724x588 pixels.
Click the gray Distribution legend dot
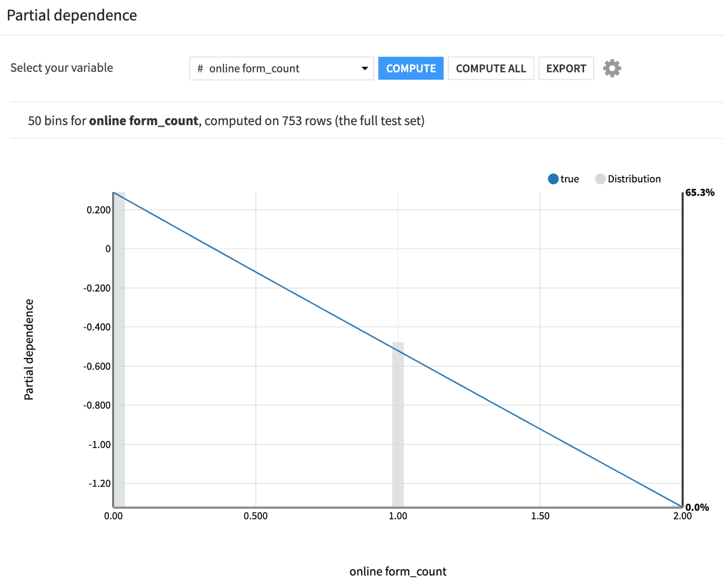(600, 179)
